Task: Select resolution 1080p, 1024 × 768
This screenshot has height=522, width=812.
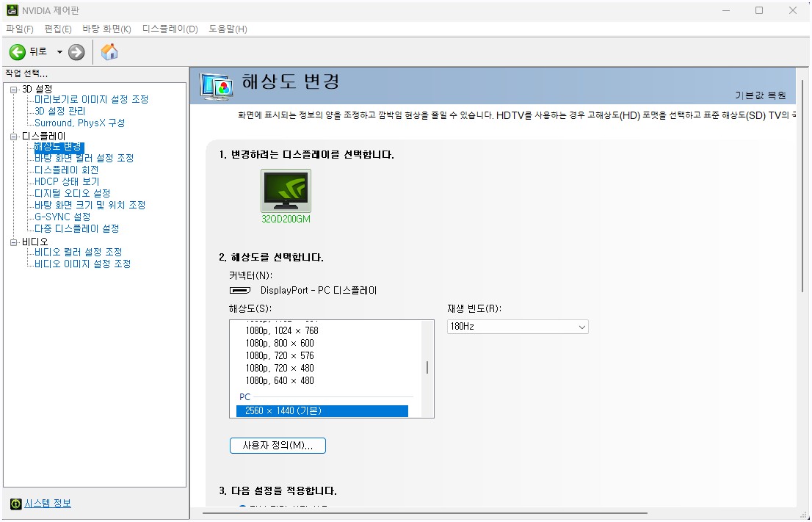Action: pyautogui.click(x=282, y=331)
